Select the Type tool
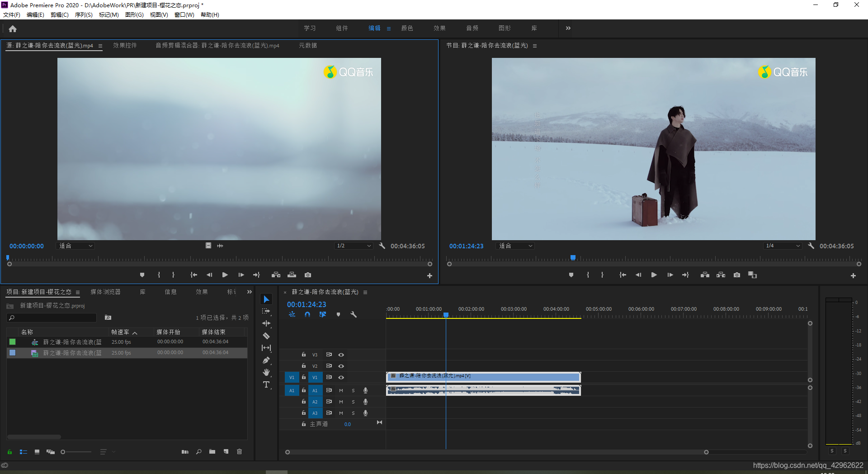 266,384
